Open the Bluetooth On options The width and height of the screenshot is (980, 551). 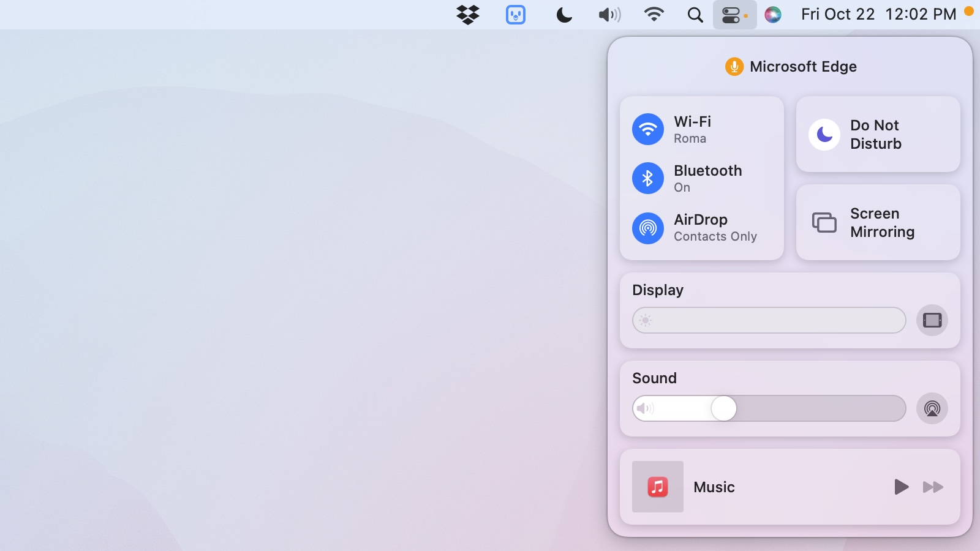[708, 178]
